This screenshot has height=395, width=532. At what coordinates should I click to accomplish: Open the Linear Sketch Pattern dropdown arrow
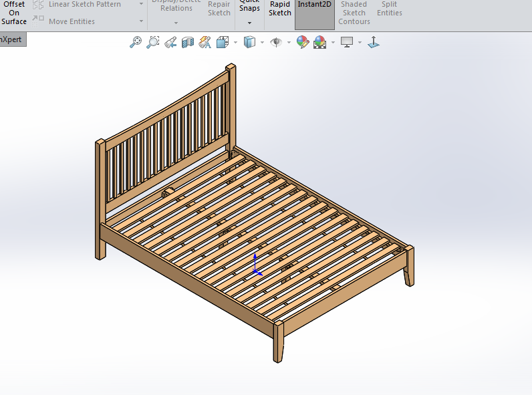point(141,4)
